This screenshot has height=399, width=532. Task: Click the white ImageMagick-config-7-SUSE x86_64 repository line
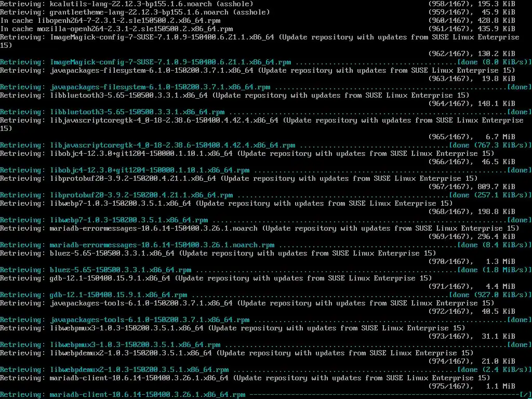click(260, 42)
